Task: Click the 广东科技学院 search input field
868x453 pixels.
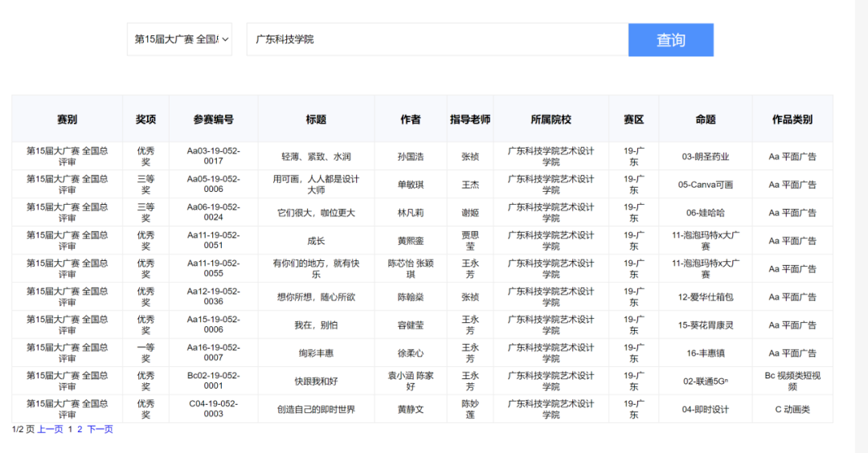Action: coord(437,39)
